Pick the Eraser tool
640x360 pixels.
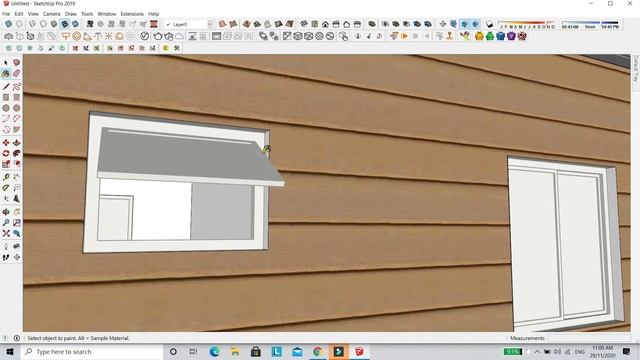[16, 73]
